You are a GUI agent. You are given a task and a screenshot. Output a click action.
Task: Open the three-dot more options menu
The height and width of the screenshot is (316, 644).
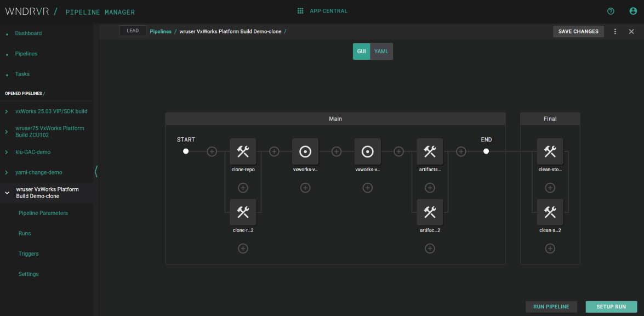(615, 32)
